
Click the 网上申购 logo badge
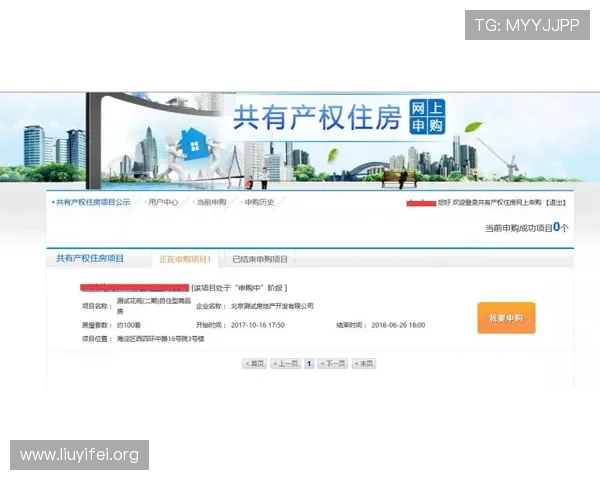tap(427, 117)
